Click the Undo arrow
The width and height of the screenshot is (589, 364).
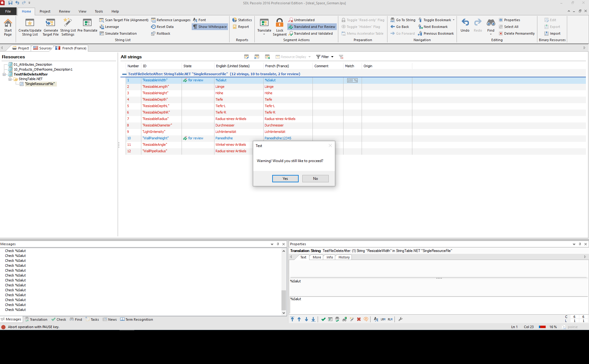point(465,25)
